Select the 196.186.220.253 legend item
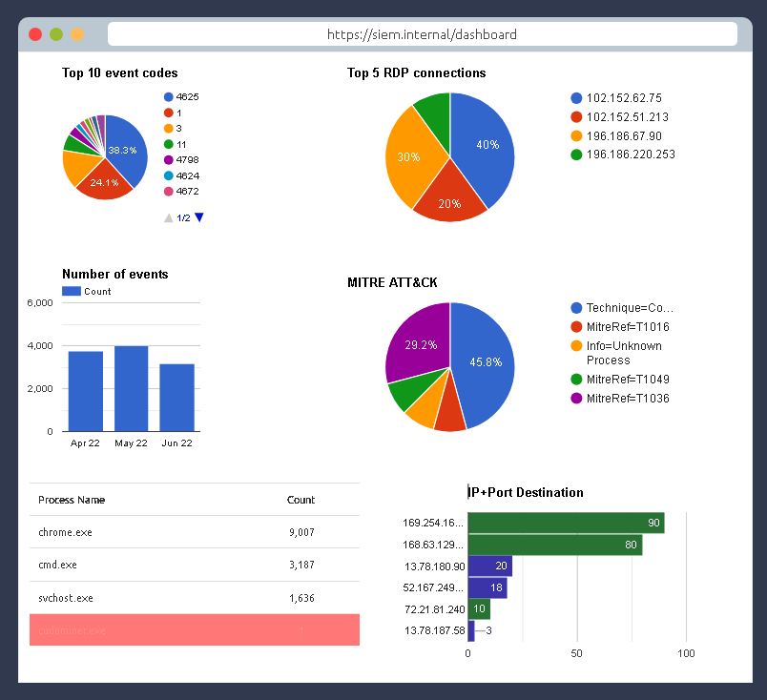This screenshot has width=767, height=700. (x=630, y=154)
